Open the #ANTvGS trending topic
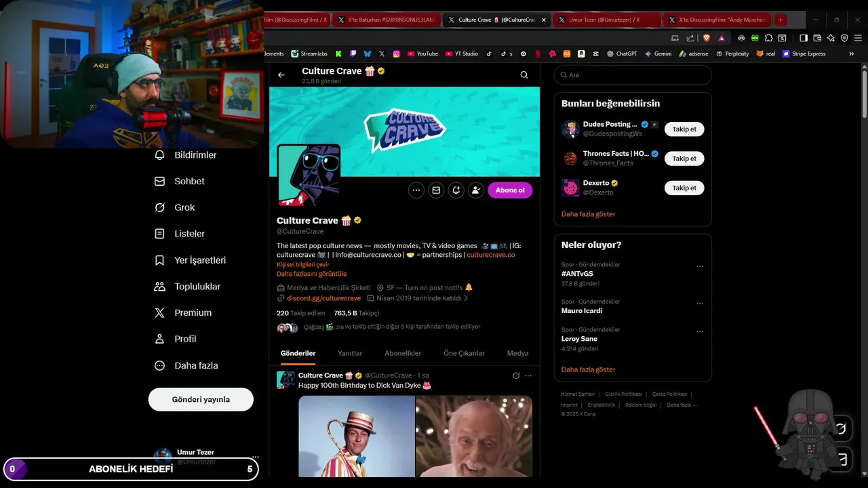868x488 pixels. coord(577,274)
